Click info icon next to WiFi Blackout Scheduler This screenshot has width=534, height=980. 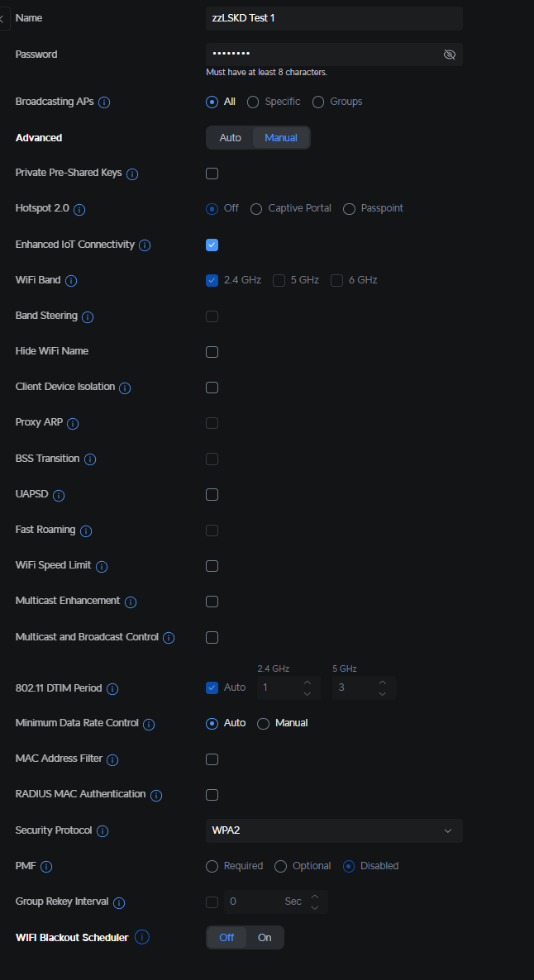click(142, 937)
